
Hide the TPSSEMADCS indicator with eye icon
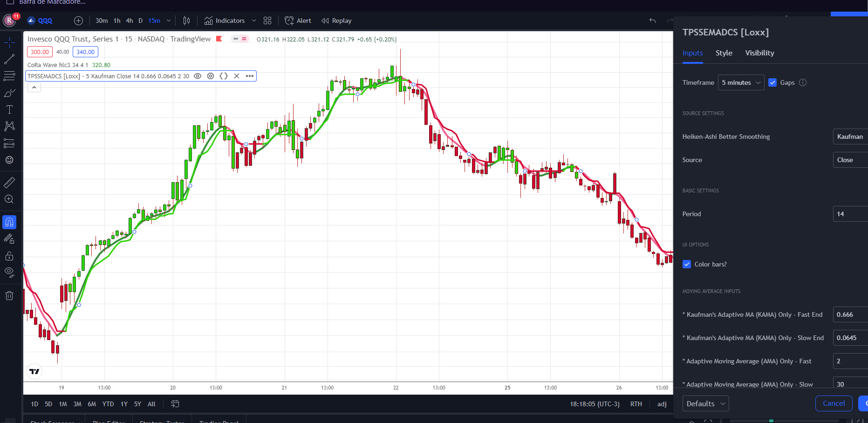[198, 76]
